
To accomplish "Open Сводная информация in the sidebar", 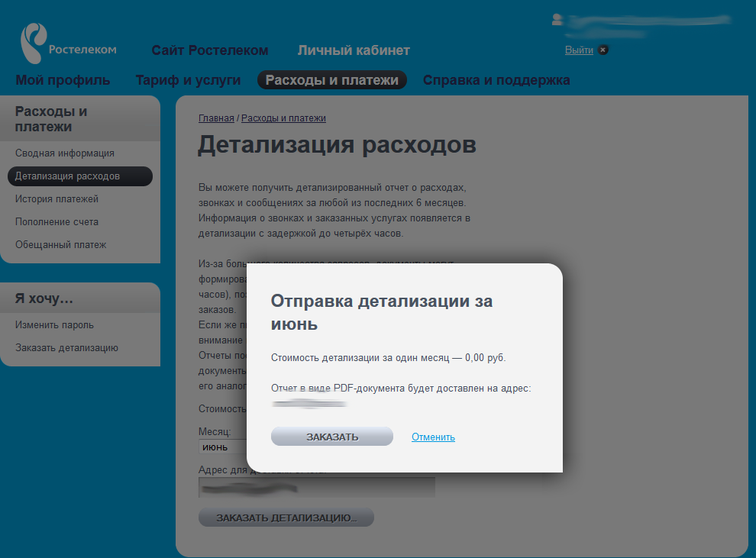I will tap(63, 153).
